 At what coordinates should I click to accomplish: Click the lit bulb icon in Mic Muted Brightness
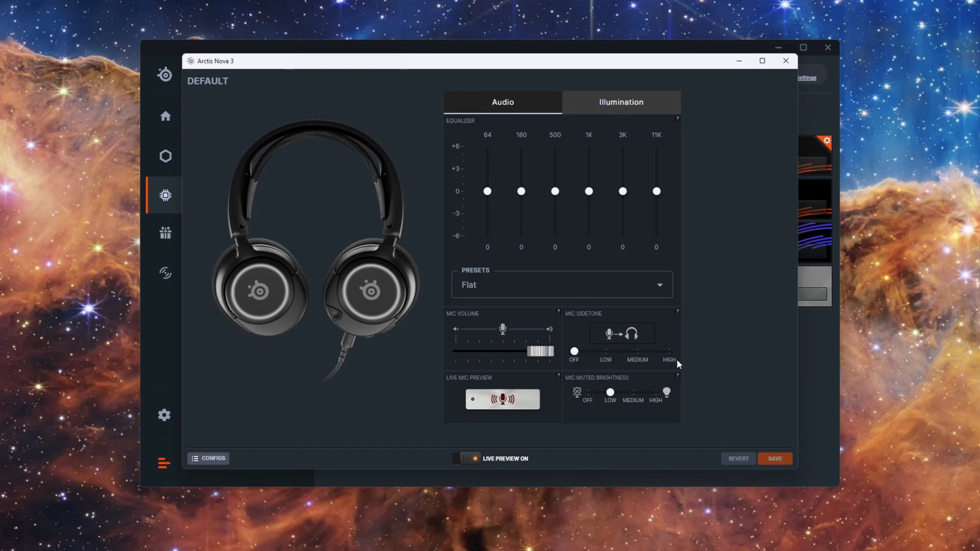pos(666,392)
